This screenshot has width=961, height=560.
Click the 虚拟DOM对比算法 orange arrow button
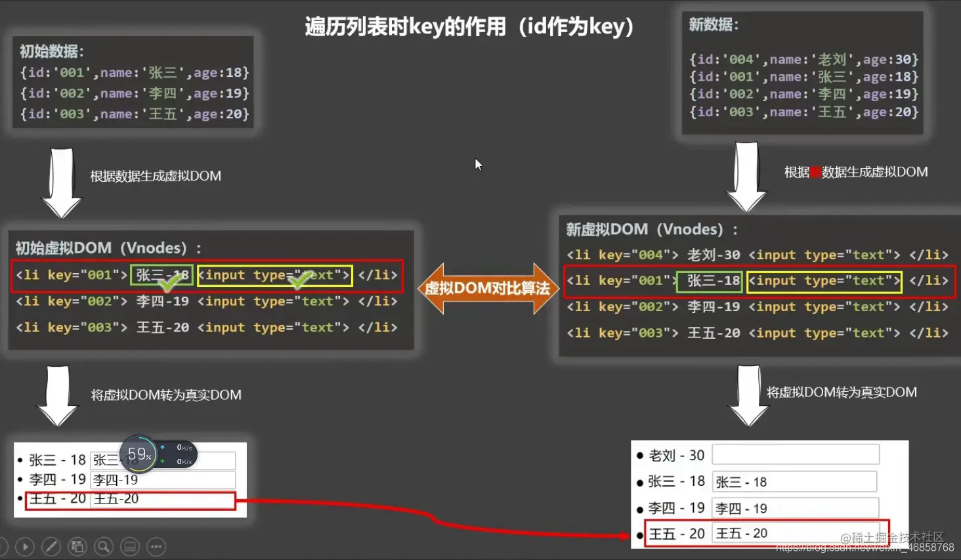(x=486, y=288)
